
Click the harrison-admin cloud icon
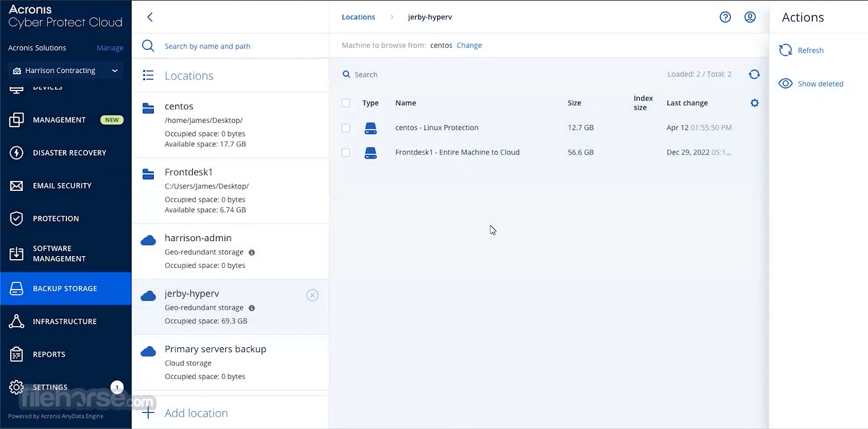click(x=148, y=241)
